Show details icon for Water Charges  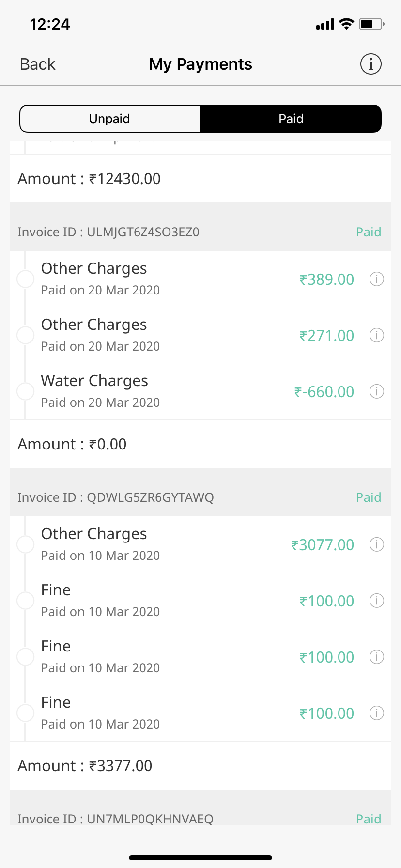click(377, 391)
